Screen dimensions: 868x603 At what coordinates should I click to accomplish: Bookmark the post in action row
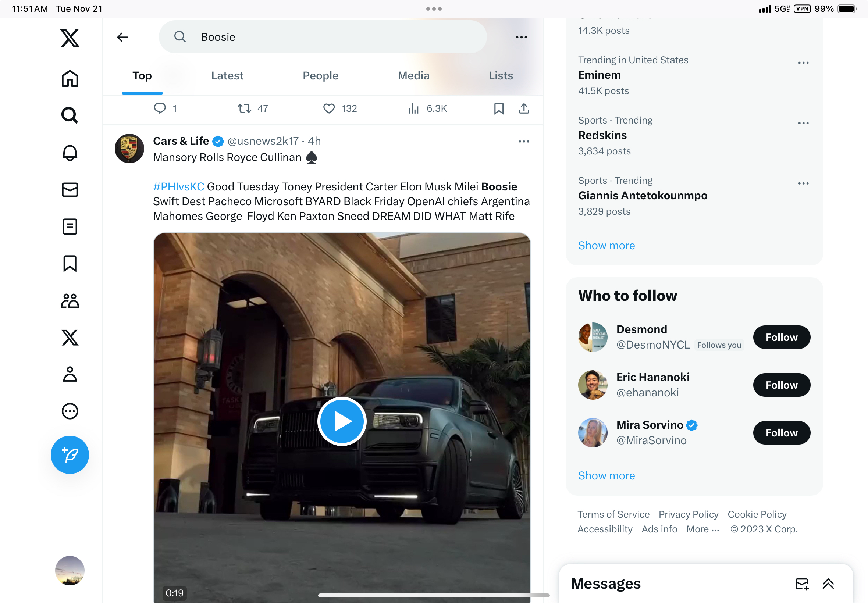point(499,109)
